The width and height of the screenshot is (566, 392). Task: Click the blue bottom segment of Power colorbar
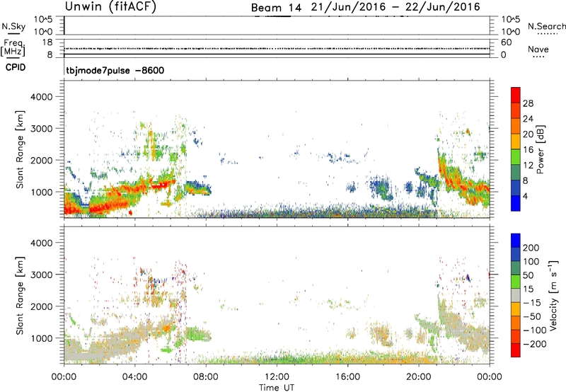click(x=516, y=203)
